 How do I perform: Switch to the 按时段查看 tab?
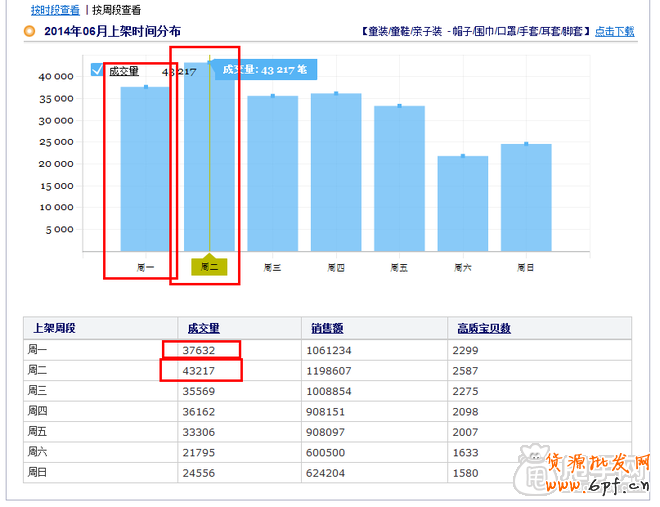pos(54,10)
